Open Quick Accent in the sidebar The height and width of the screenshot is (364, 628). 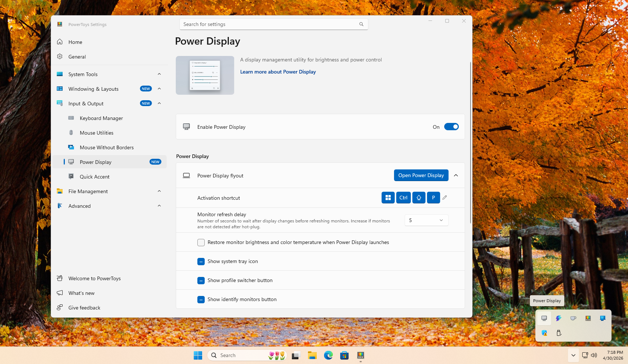coord(109,177)
